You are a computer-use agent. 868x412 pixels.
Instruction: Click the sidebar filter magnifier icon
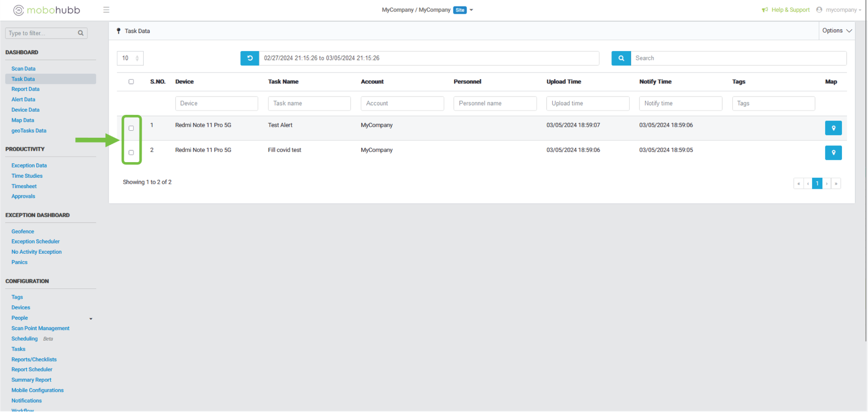(81, 33)
